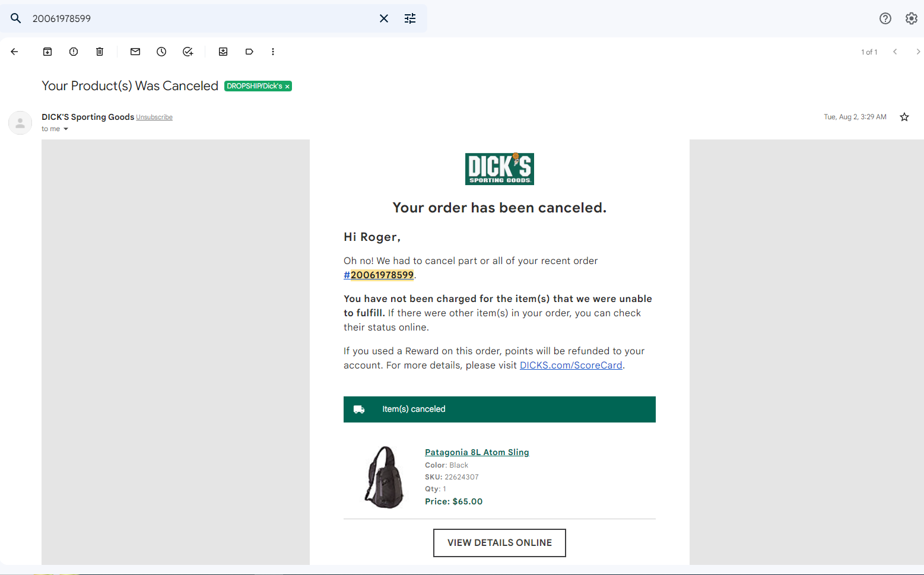Click the 'SKU: 22624307' text
924x575 pixels.
click(x=452, y=477)
